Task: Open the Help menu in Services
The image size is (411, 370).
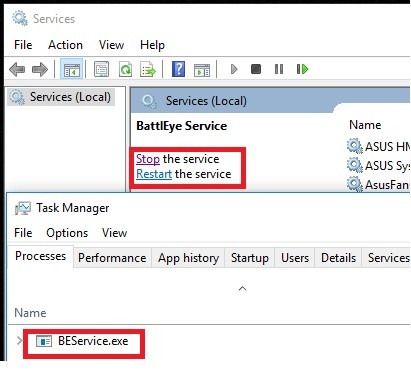Action: 152,45
